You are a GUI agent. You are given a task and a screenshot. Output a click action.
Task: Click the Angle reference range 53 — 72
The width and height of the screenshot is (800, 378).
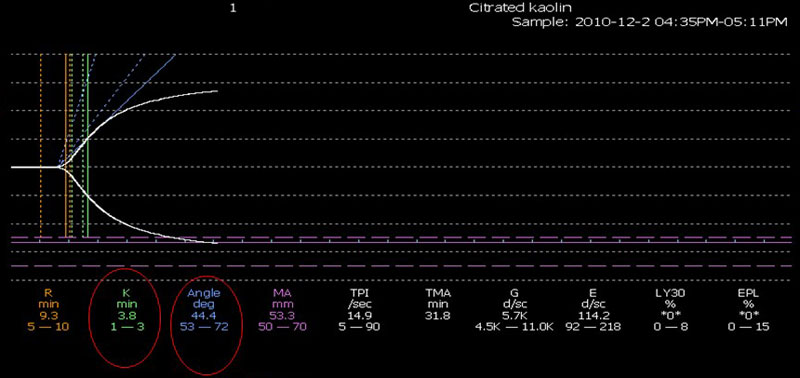(204, 327)
